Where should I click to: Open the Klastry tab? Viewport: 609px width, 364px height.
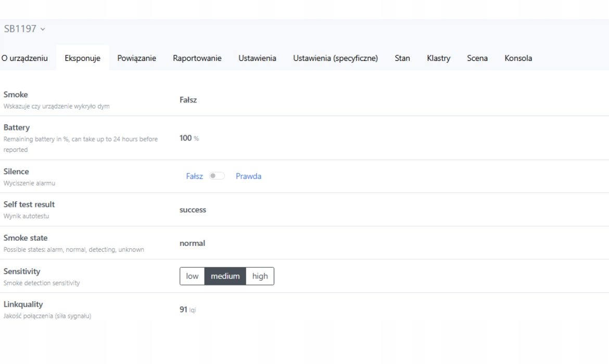(438, 58)
